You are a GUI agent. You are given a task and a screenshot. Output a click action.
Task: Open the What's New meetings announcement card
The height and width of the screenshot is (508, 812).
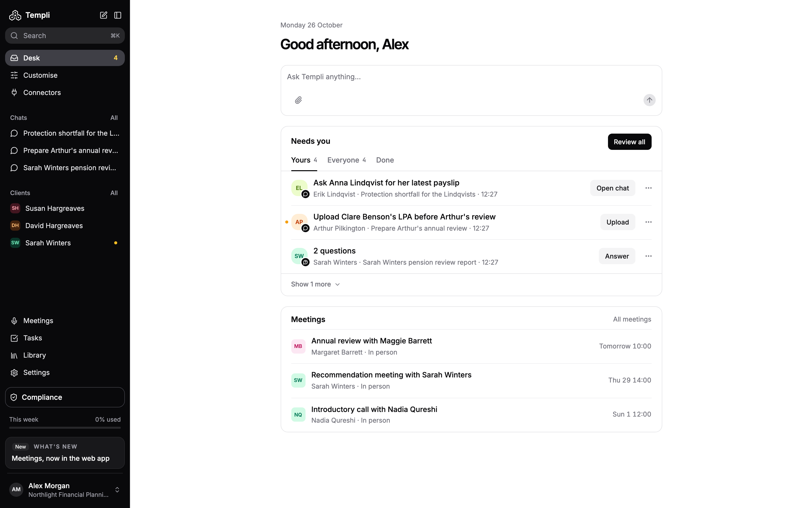[65, 453]
